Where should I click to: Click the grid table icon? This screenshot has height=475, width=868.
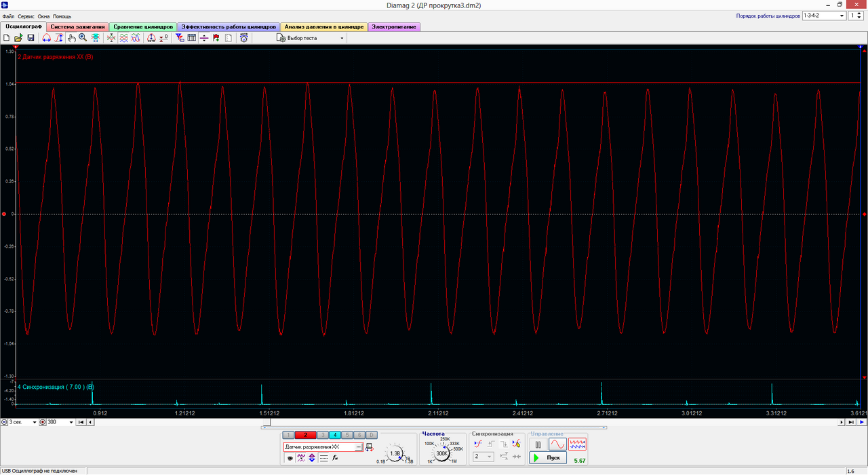[192, 38]
